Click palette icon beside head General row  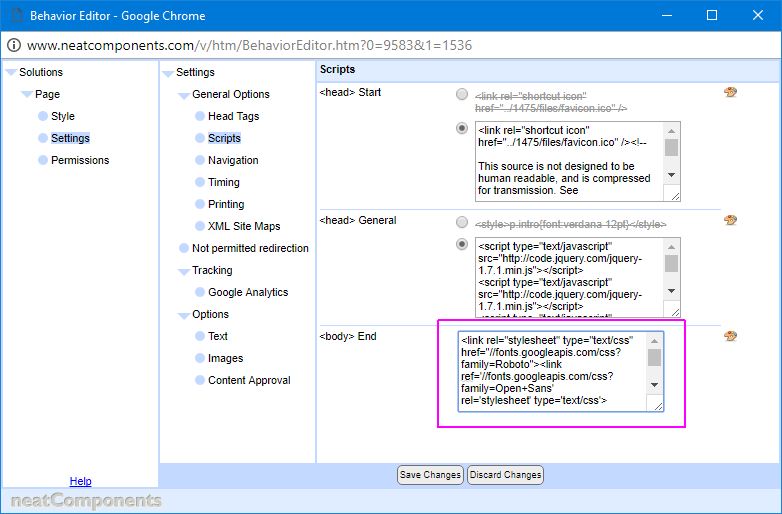[x=730, y=220]
